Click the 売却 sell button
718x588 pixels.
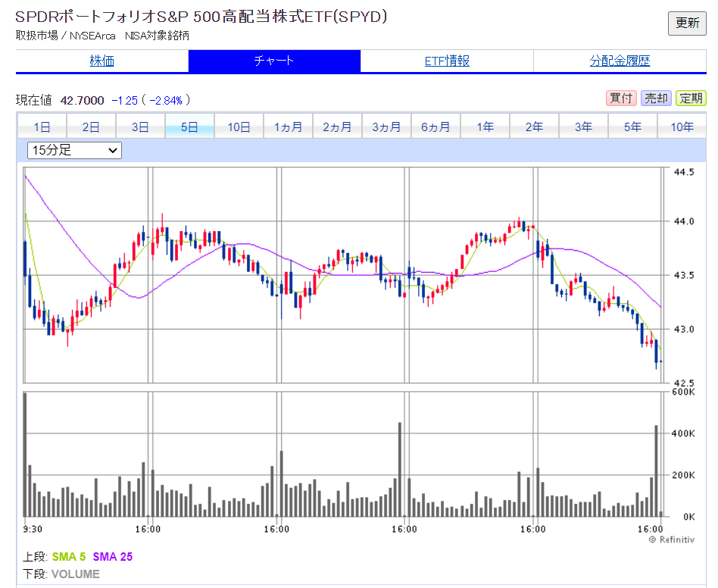point(656,98)
